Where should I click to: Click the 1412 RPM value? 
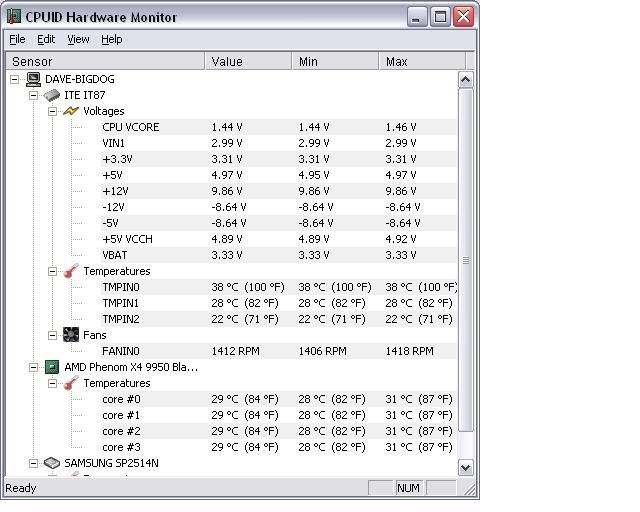236,351
